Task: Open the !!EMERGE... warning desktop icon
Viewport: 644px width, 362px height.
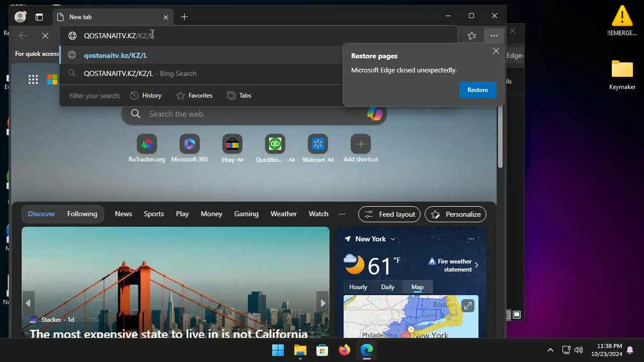Action: 622,21
